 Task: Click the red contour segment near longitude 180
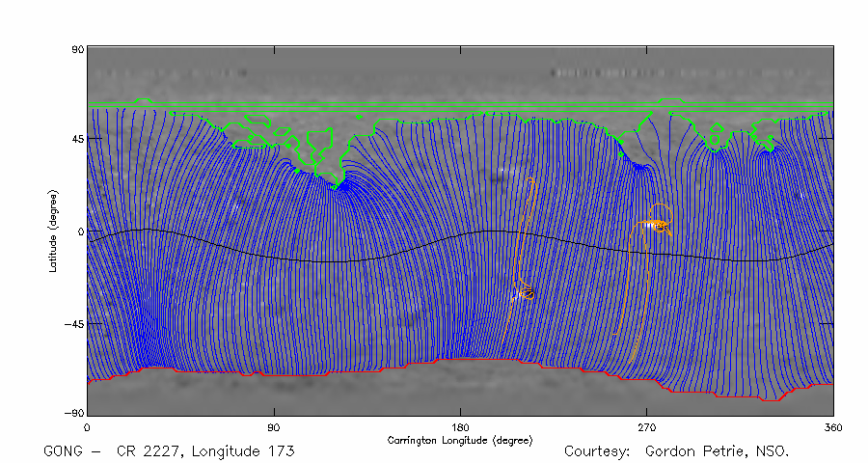[463, 361]
